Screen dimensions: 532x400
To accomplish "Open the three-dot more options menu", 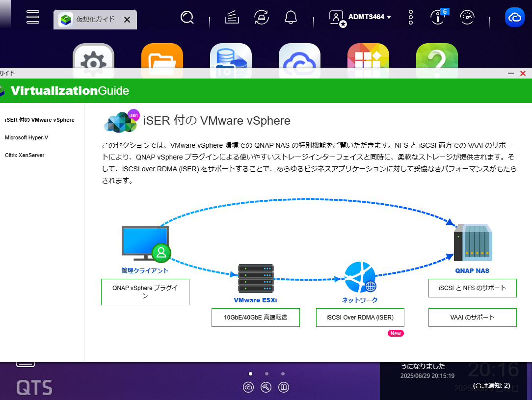I will (411, 17).
